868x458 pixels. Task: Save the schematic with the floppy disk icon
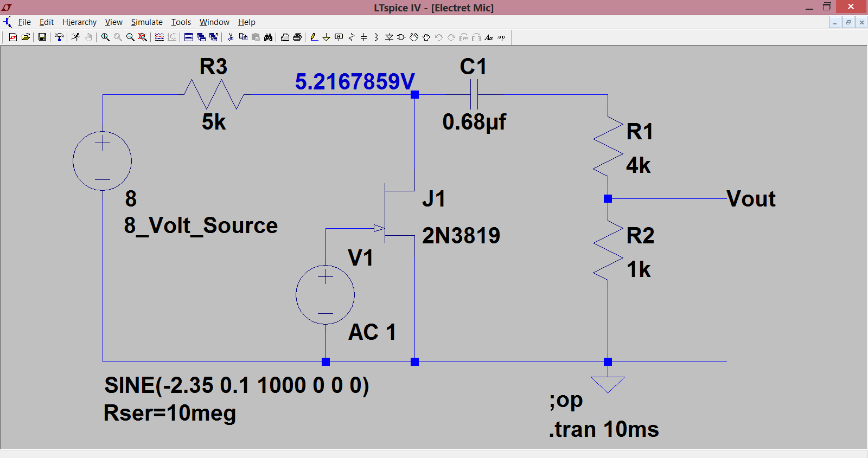[42, 37]
